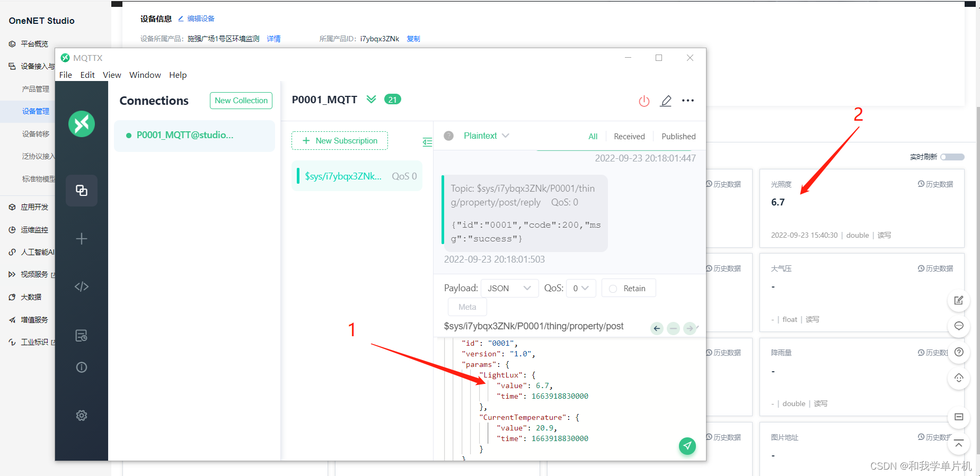
Task: Click the MQTTX logo in the sidebar
Action: [x=82, y=124]
